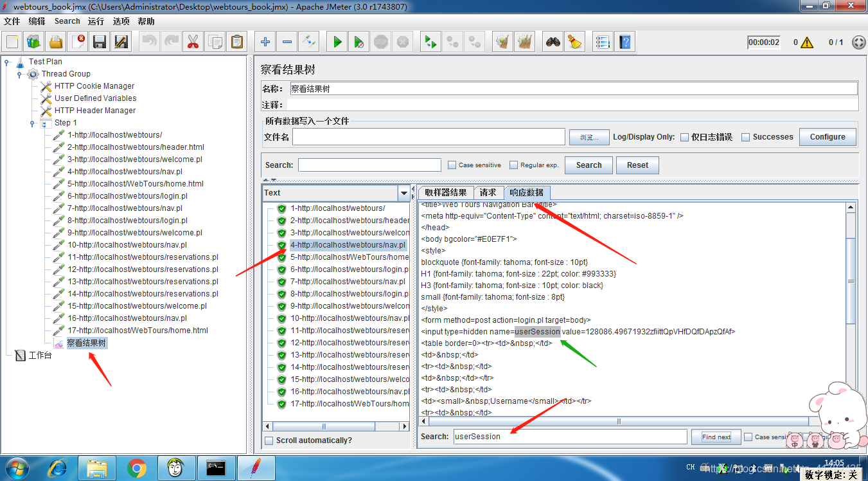Collapse the Step 1 controller node
868x481 pixels.
coord(33,123)
